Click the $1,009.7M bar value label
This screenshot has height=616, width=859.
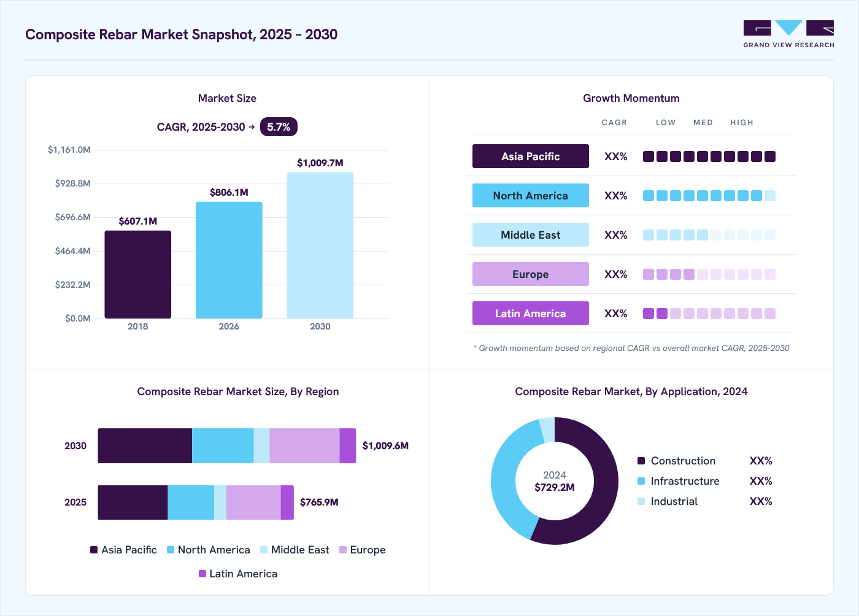pyautogui.click(x=320, y=163)
